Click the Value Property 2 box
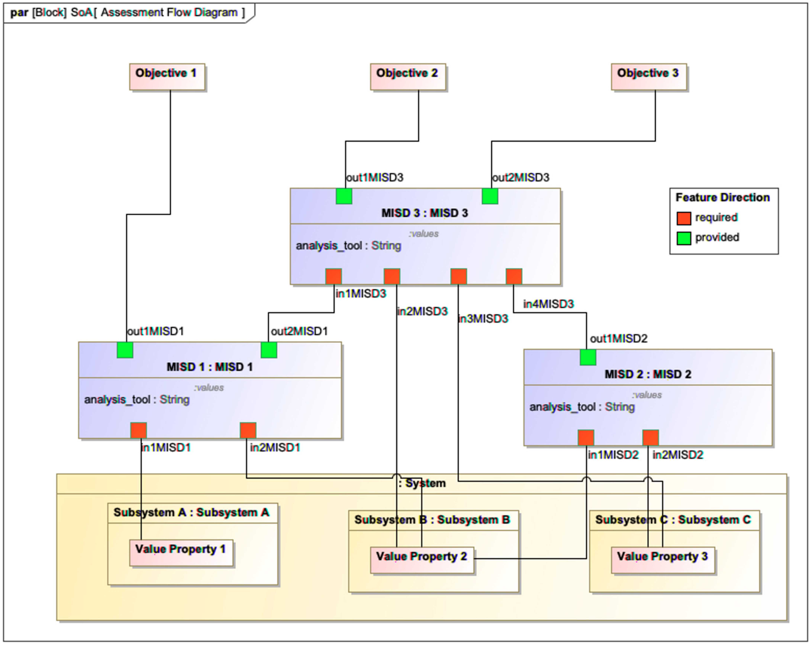 coord(422,560)
